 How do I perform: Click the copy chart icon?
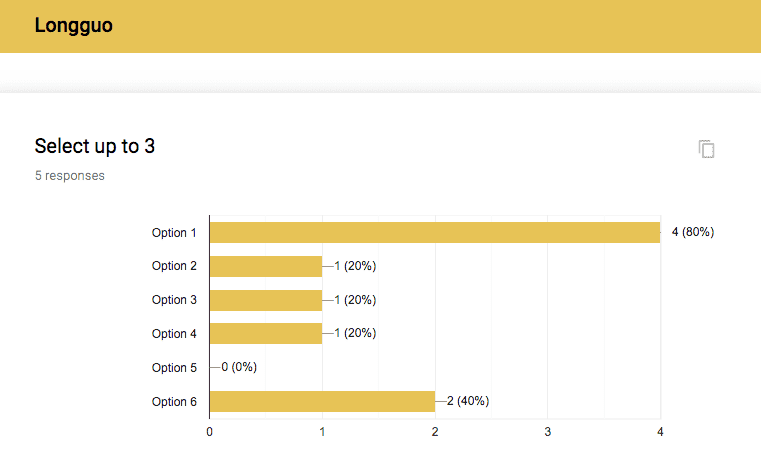[707, 149]
